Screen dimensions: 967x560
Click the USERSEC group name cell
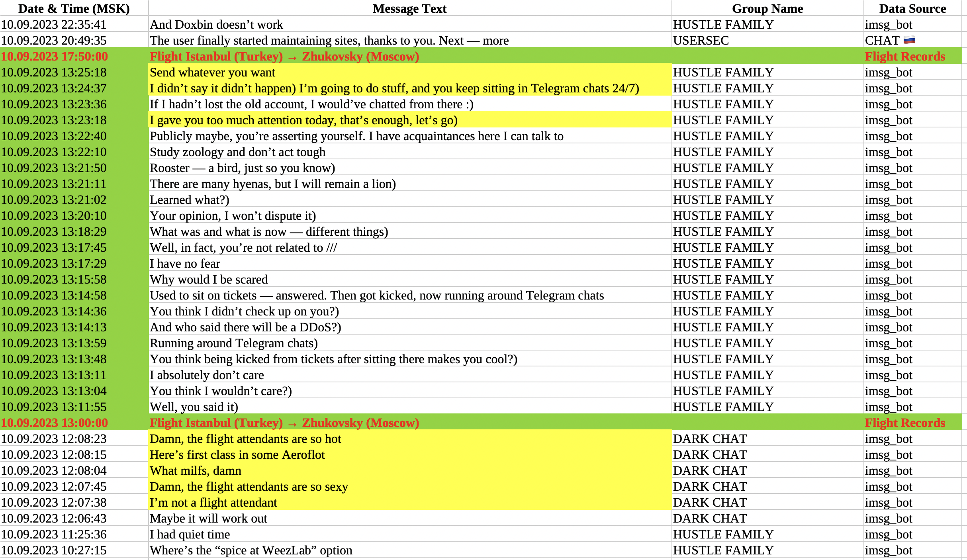(x=701, y=40)
